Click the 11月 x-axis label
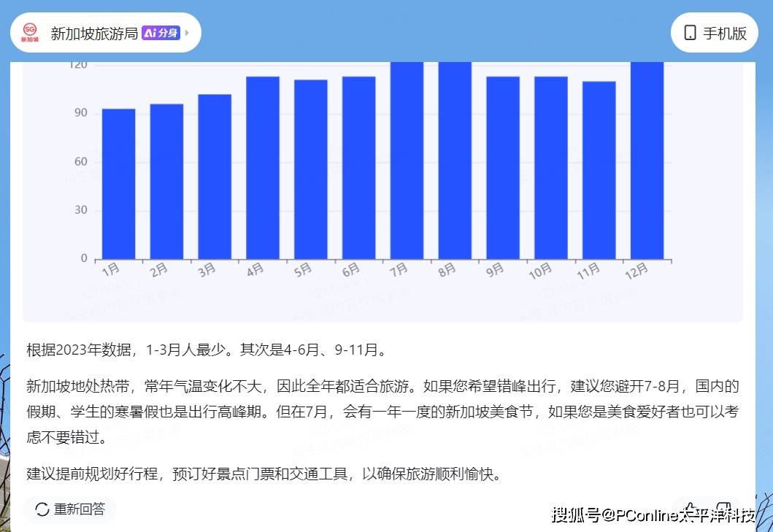Image resolution: width=773 pixels, height=532 pixels. pyautogui.click(x=588, y=271)
